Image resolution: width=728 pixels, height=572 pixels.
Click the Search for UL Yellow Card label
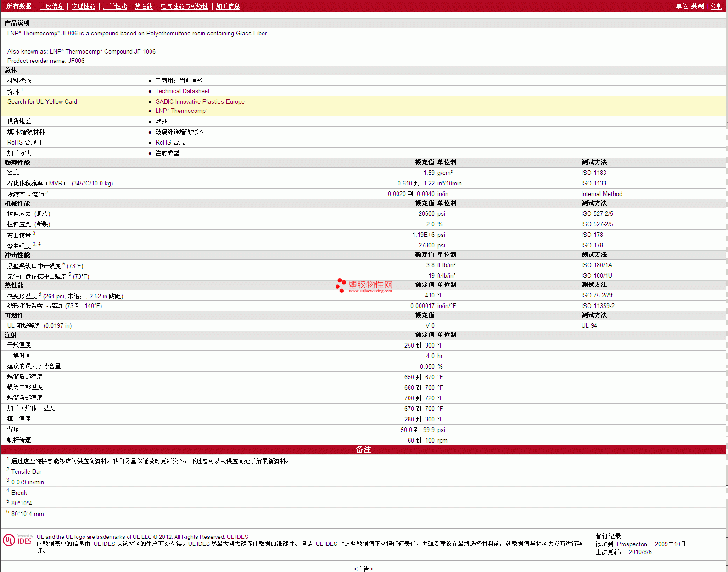(x=42, y=101)
